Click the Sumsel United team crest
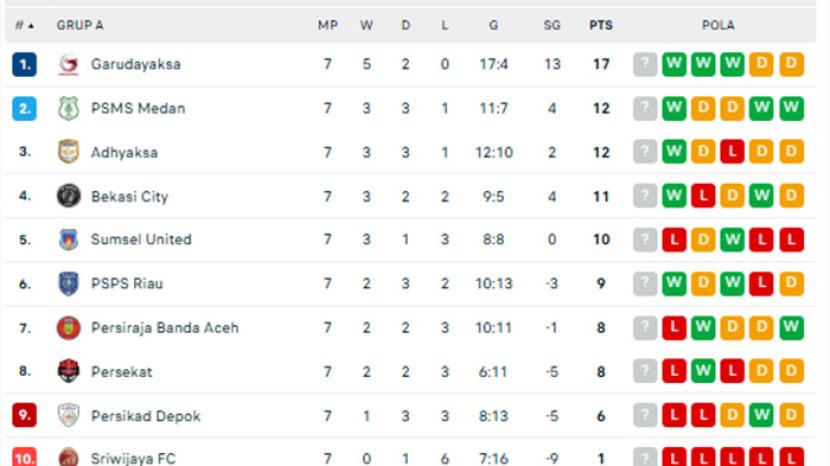Image resolution: width=830 pixels, height=466 pixels. point(68,240)
